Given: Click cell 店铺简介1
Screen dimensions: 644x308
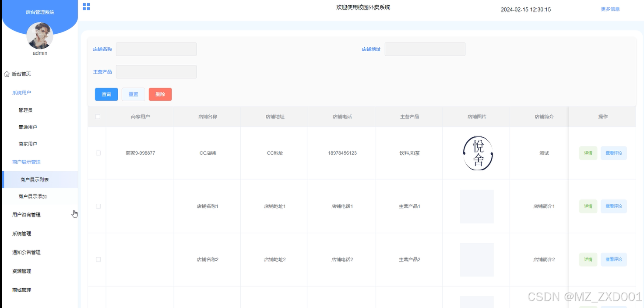Looking at the screenshot, I should point(544,206).
